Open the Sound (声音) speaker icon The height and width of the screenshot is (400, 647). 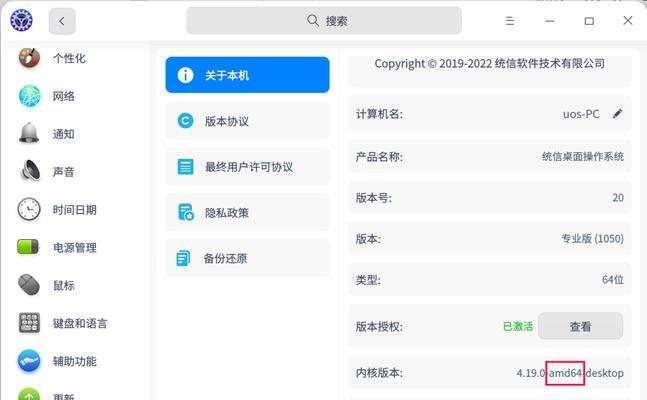[30, 171]
